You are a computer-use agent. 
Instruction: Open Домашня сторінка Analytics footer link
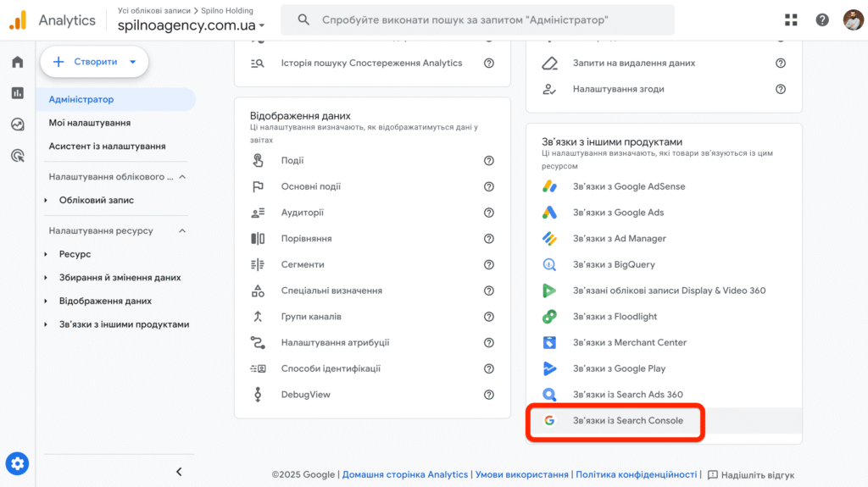point(404,474)
